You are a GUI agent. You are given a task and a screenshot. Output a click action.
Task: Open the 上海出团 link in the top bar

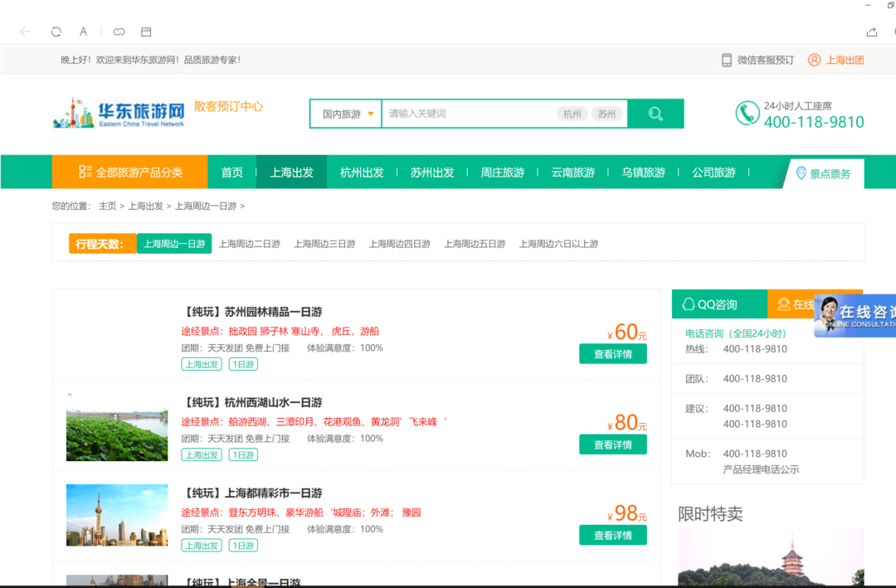click(845, 60)
